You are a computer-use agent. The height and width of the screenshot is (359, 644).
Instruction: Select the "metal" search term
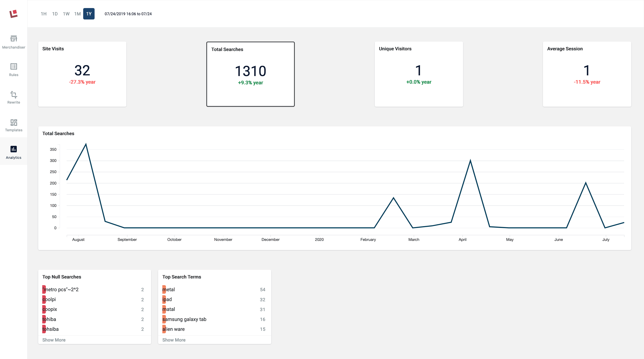[x=169, y=289]
